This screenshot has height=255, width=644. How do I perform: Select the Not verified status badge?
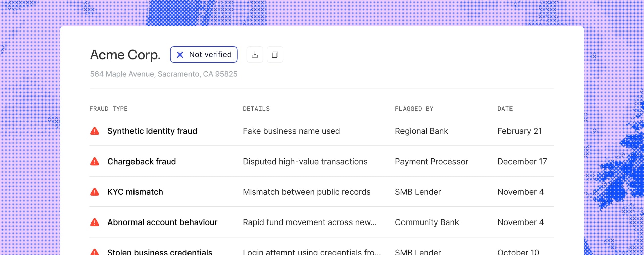point(204,55)
